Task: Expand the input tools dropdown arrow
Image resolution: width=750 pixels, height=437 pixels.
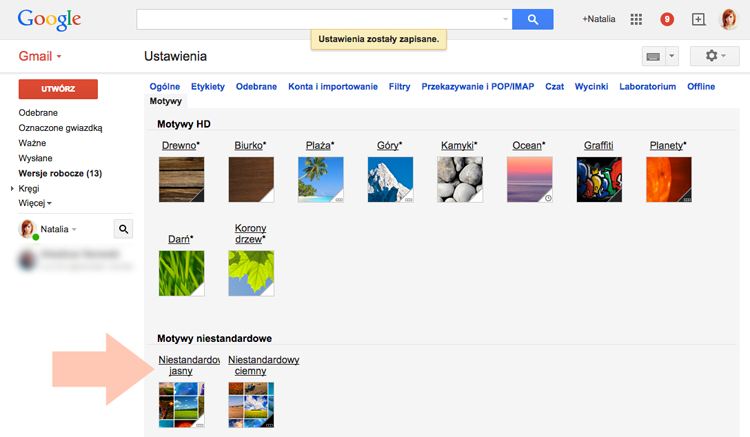Action: (x=672, y=56)
